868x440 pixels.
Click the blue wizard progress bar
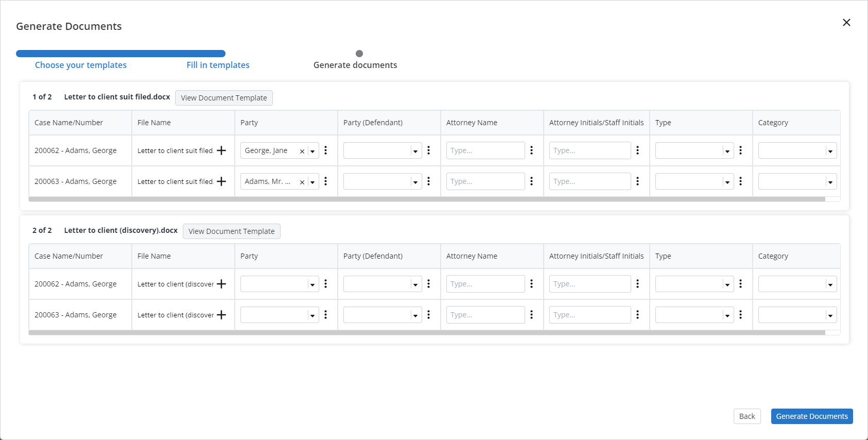[x=120, y=54]
